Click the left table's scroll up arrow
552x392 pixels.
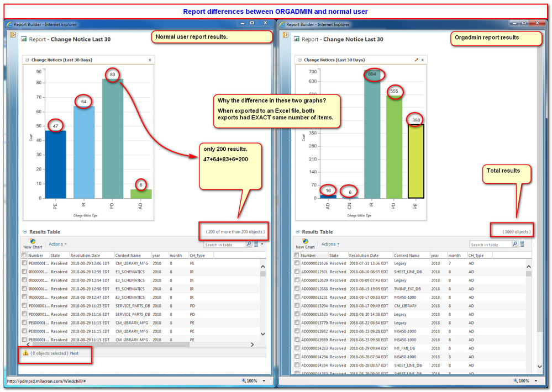(x=262, y=266)
